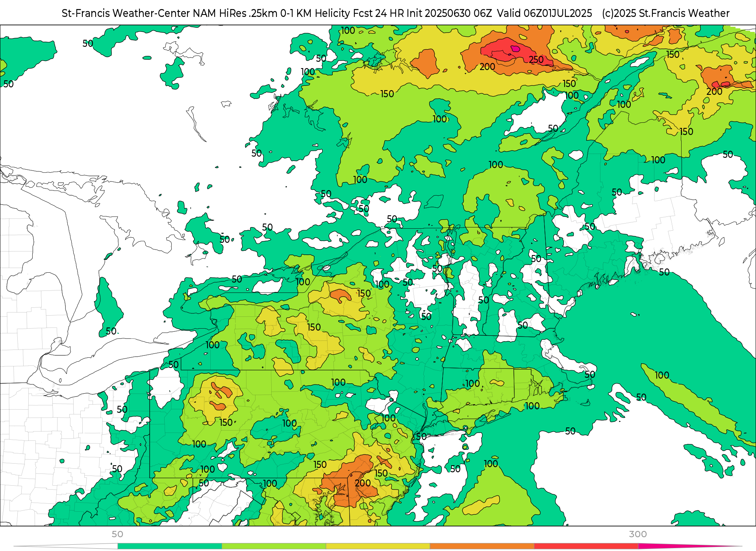Click the green segment of the colorbar
756x551 pixels.
point(170,546)
